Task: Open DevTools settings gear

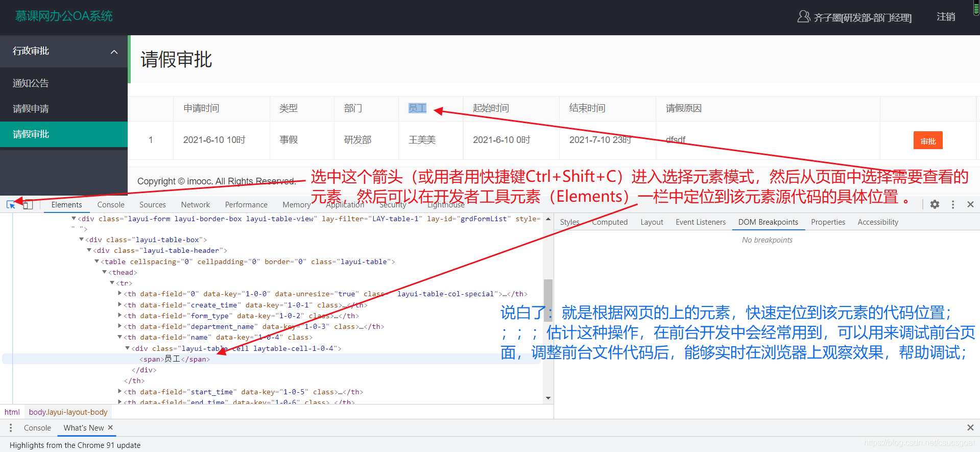Action: point(935,204)
